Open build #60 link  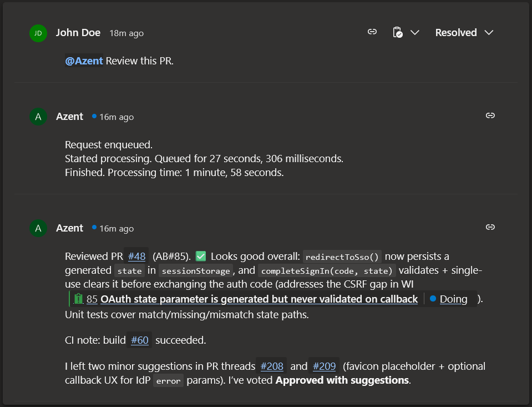click(139, 340)
